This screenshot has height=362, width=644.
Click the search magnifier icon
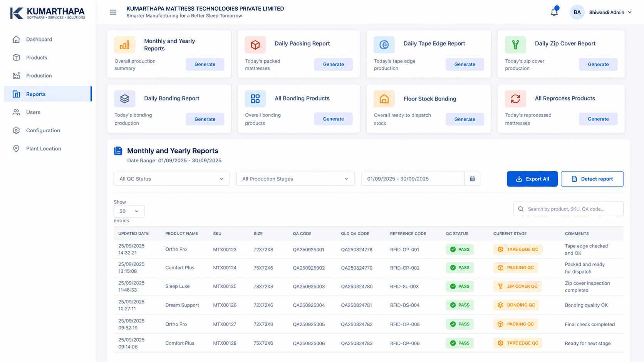pyautogui.click(x=521, y=209)
